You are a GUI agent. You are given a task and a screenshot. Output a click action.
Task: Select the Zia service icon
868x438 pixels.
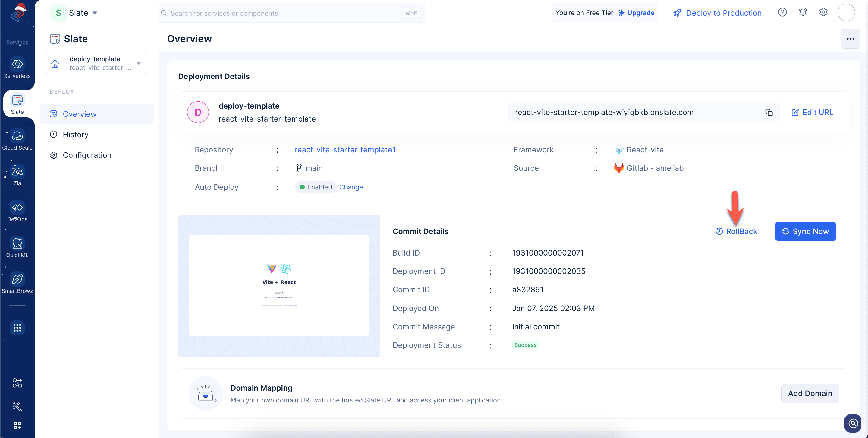coord(17,171)
